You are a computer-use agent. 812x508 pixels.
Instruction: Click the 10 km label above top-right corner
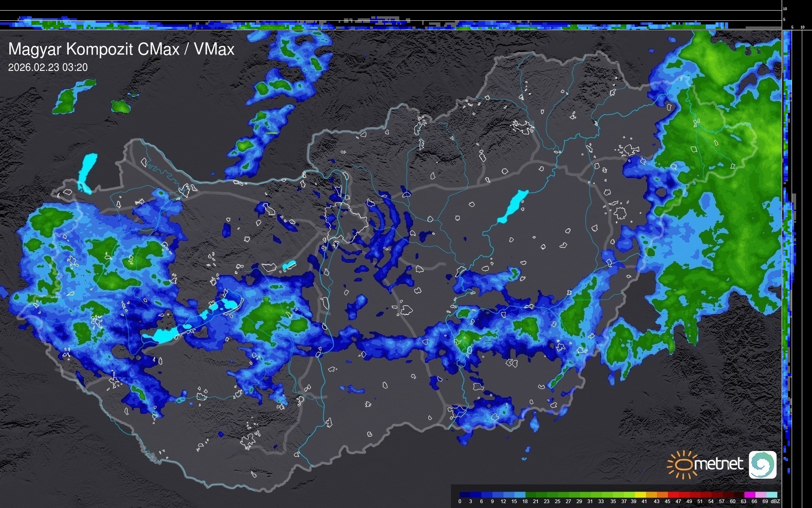click(x=785, y=9)
